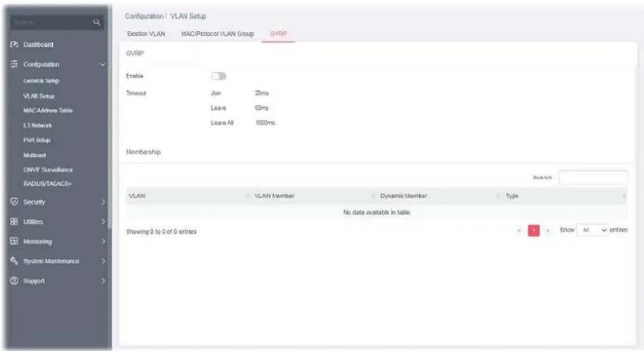Open Multicast menu item
Image resolution: width=644 pixels, height=351 pixels.
tap(34, 155)
